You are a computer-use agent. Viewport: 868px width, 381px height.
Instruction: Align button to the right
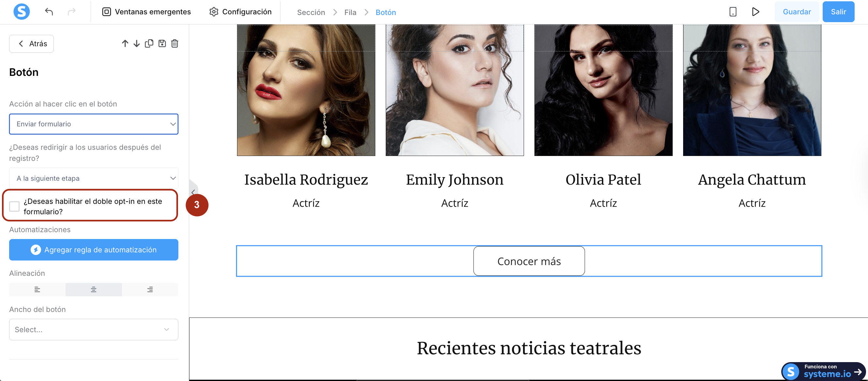pos(150,289)
